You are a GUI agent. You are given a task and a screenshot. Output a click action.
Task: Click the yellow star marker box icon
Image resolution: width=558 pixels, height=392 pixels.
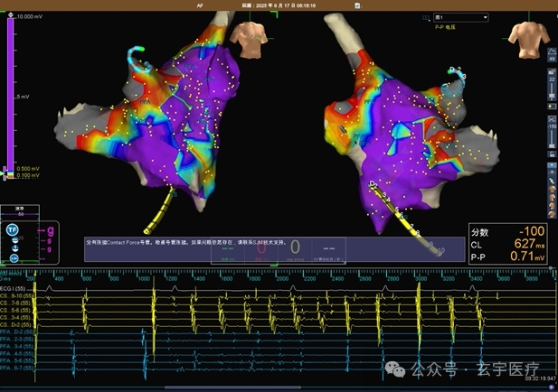tap(552, 107)
